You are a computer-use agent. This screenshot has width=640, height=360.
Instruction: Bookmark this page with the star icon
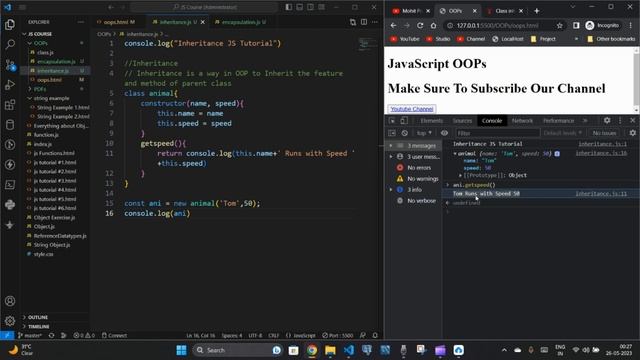click(560, 25)
